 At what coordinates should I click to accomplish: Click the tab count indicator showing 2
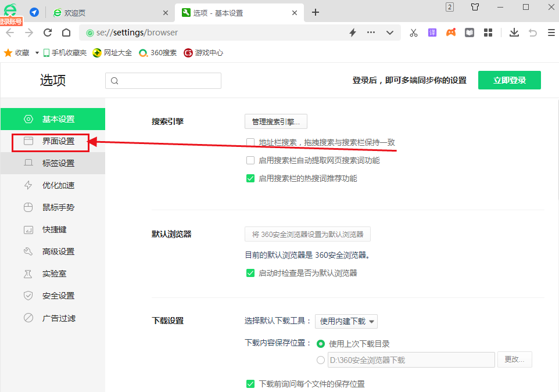pyautogui.click(x=450, y=7)
